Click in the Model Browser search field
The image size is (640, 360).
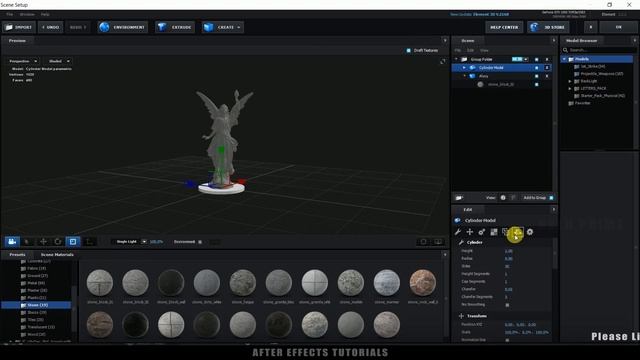point(599,50)
